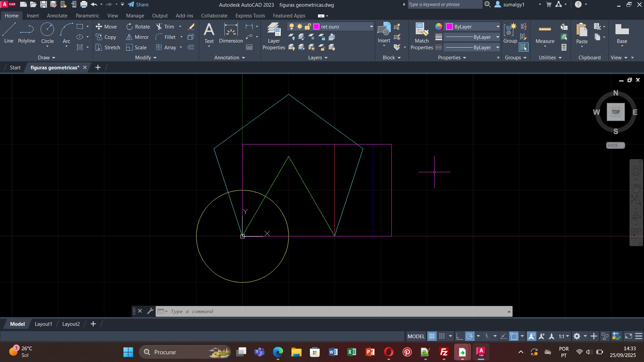Screen dimensions: 644x362
Task: Activate the Rotate tool
Action: 138,27
